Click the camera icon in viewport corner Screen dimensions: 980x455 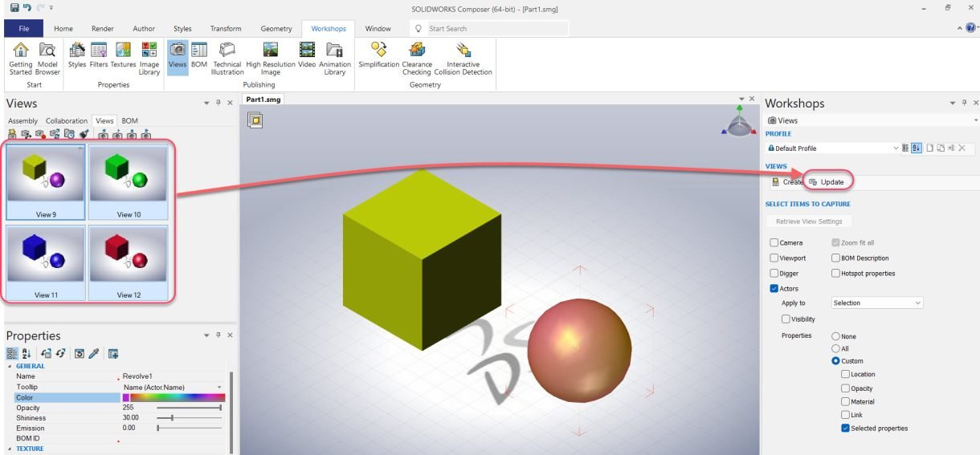click(255, 120)
